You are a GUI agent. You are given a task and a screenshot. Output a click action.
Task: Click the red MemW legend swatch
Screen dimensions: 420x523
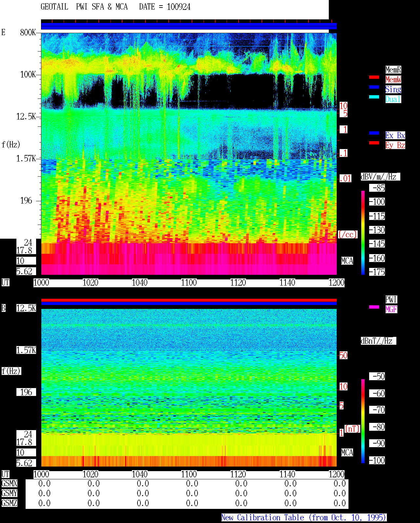click(374, 77)
